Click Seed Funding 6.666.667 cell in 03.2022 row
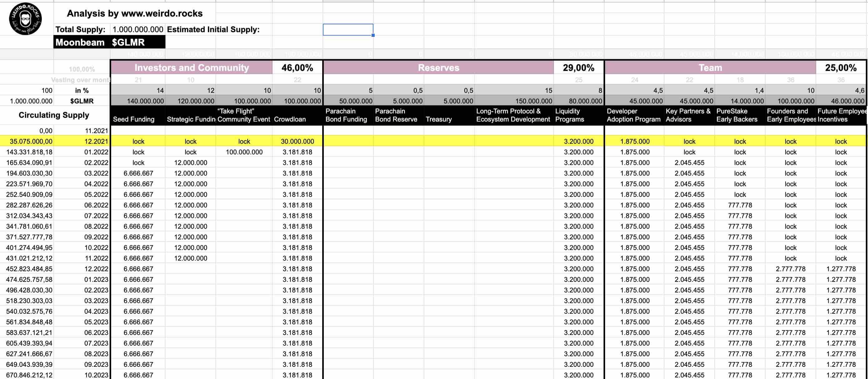Viewport: 868px width, 379px height. (138, 173)
